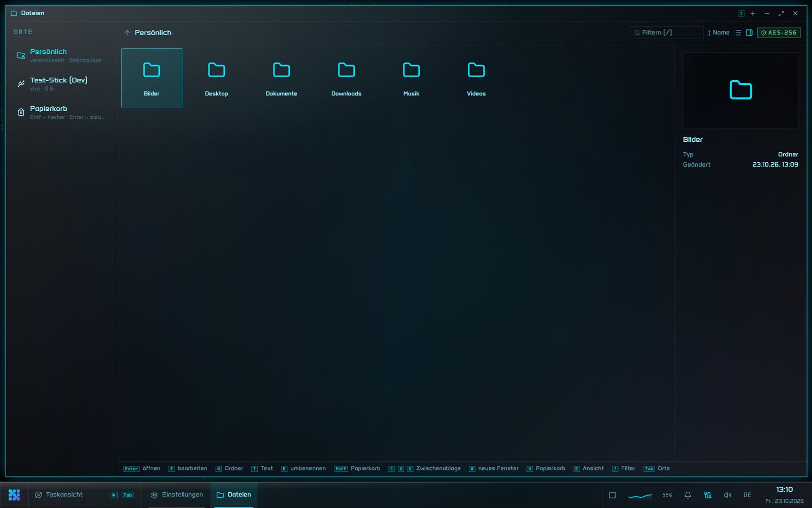Screen dimensions: 812x508
Task: Open the Name sort order menu
Action: click(x=718, y=33)
